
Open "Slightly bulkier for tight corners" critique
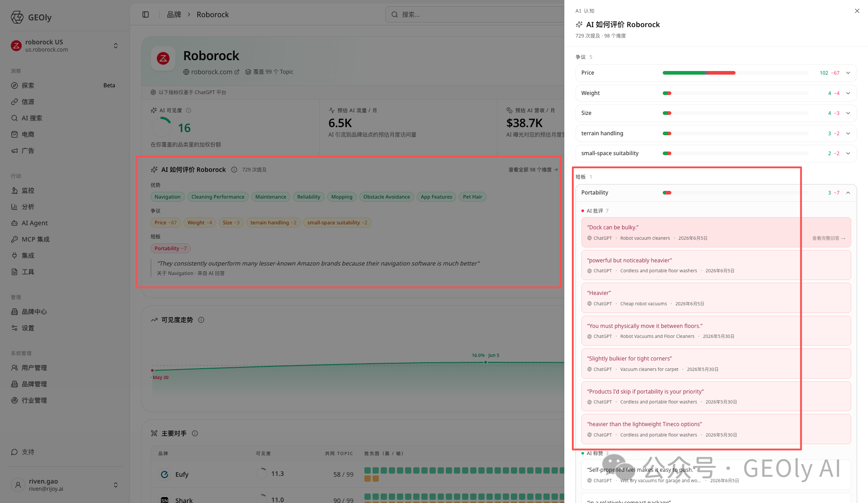[x=716, y=364]
